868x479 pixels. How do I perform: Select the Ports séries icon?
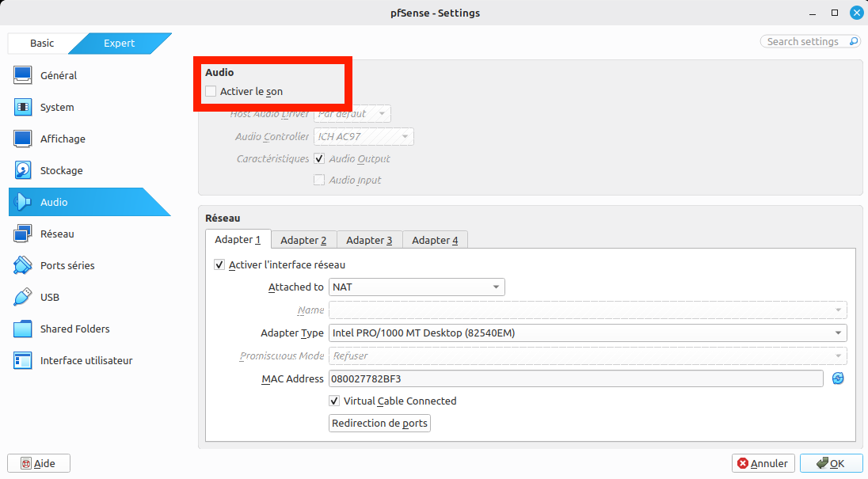23,265
